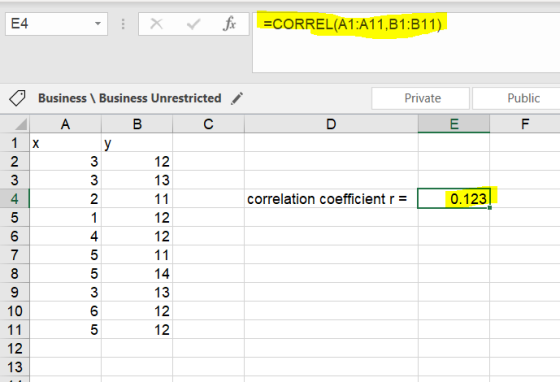Viewport: 560px width, 382px height.
Task: Select column A header
Action: point(65,124)
